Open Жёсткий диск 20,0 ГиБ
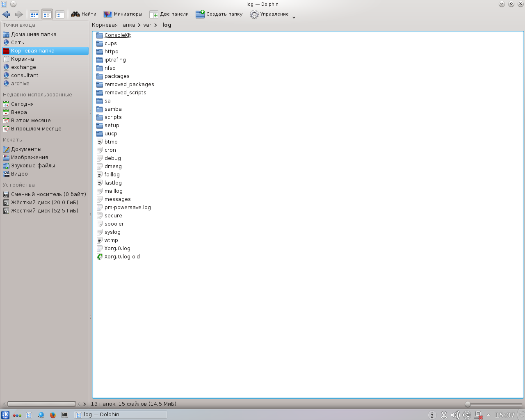 click(x=45, y=203)
